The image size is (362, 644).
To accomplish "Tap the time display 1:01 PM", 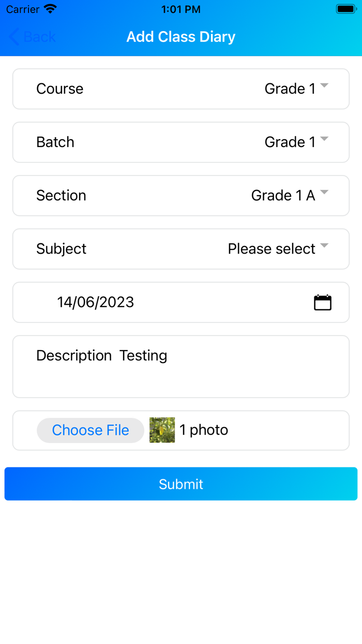I will point(180,9).
